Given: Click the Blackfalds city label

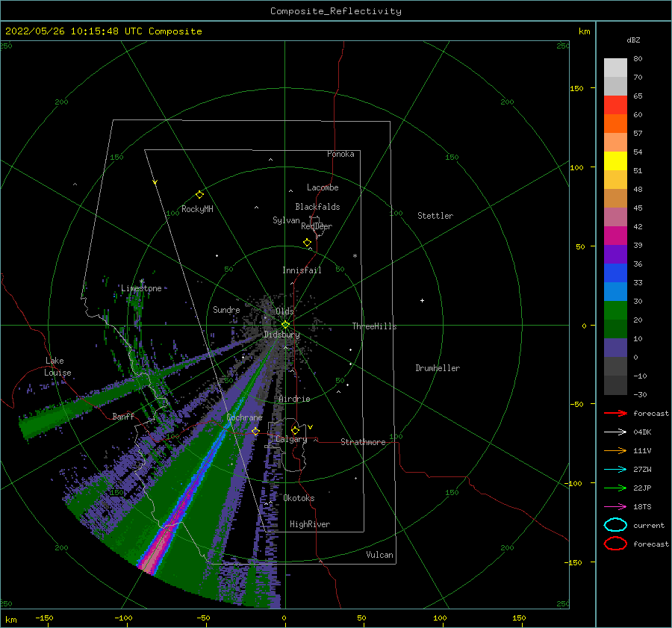Looking at the screenshot, I should click(317, 207).
